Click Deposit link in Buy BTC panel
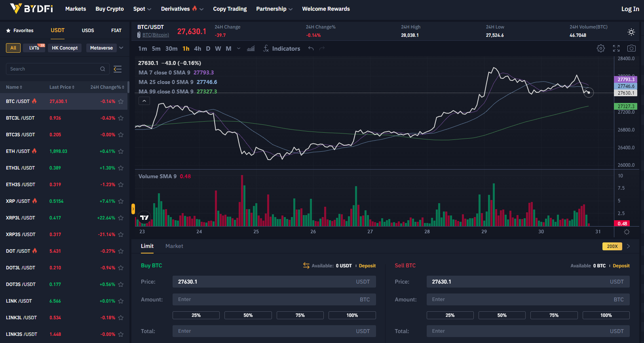 367,266
